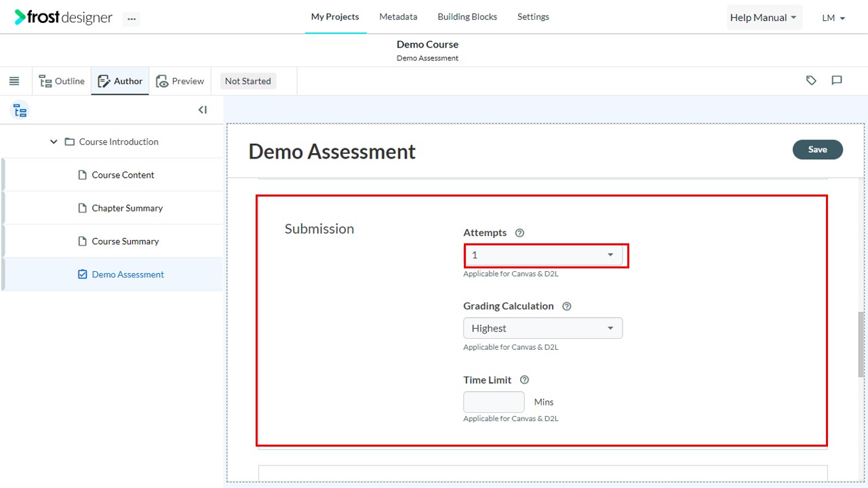Open the Grading Calculation Highest dropdown
This screenshot has width=868, height=488.
click(543, 328)
